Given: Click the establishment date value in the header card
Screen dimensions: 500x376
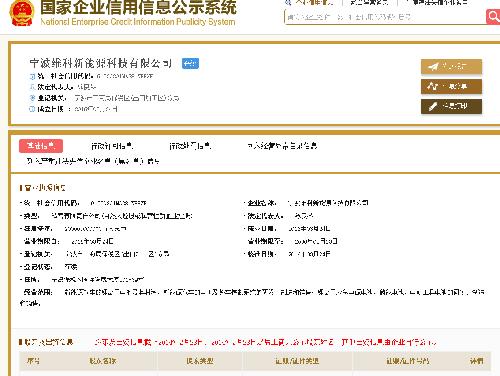Looking at the screenshot, I should [x=96, y=109].
